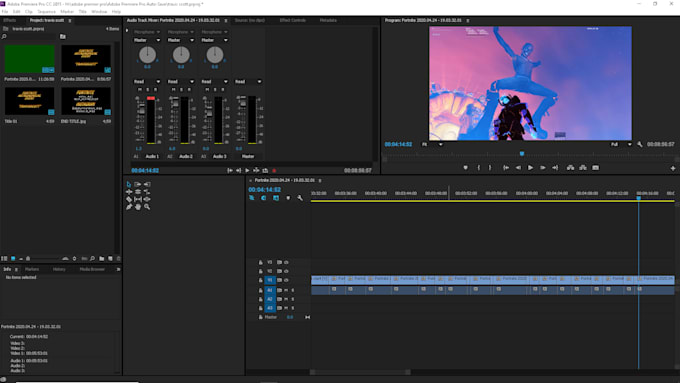Step forward one frame in Program Monitor
680x383 pixels.
coord(543,167)
